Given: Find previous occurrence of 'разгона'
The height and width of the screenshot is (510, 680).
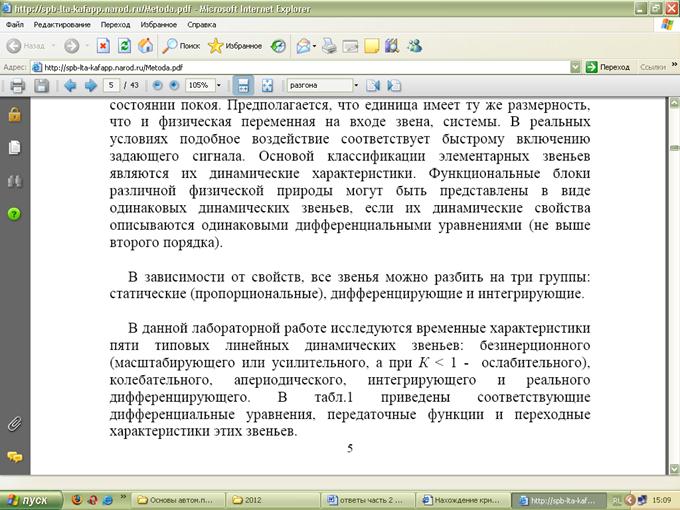Looking at the screenshot, I should (373, 85).
